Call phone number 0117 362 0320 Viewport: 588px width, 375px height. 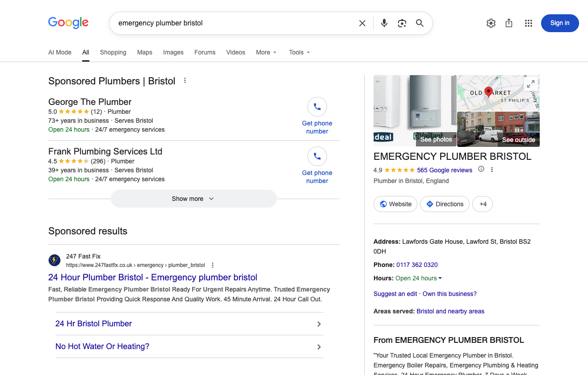tap(417, 265)
